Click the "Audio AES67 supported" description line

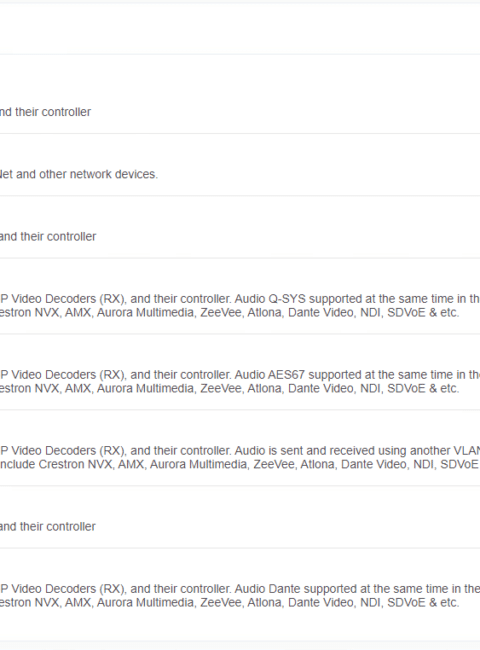pos(240,375)
